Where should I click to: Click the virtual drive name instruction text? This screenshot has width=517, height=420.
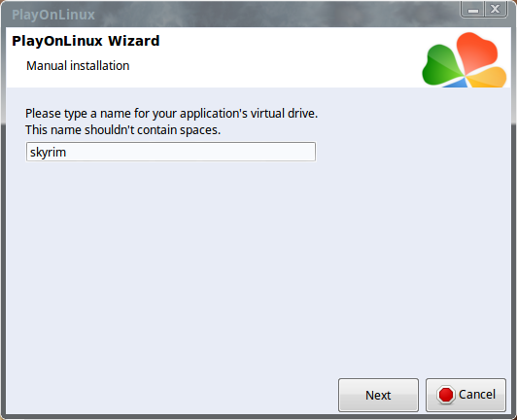coord(171,114)
